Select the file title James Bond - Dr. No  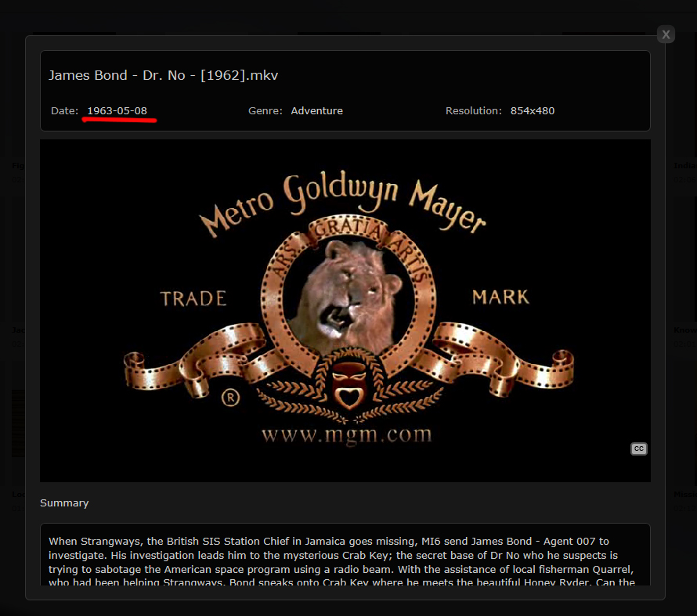(x=164, y=75)
